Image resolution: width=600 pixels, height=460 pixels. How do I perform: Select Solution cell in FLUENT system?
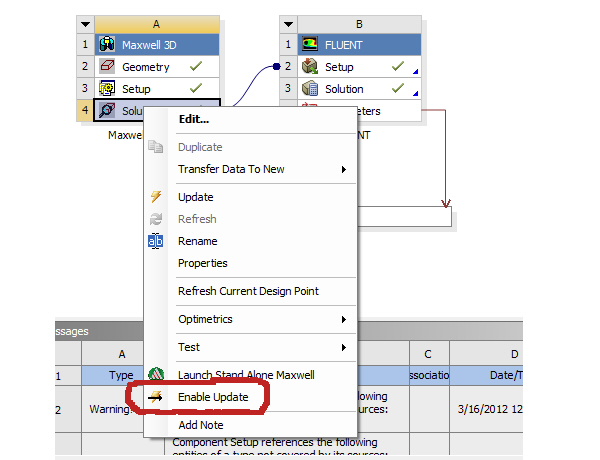coord(360,89)
